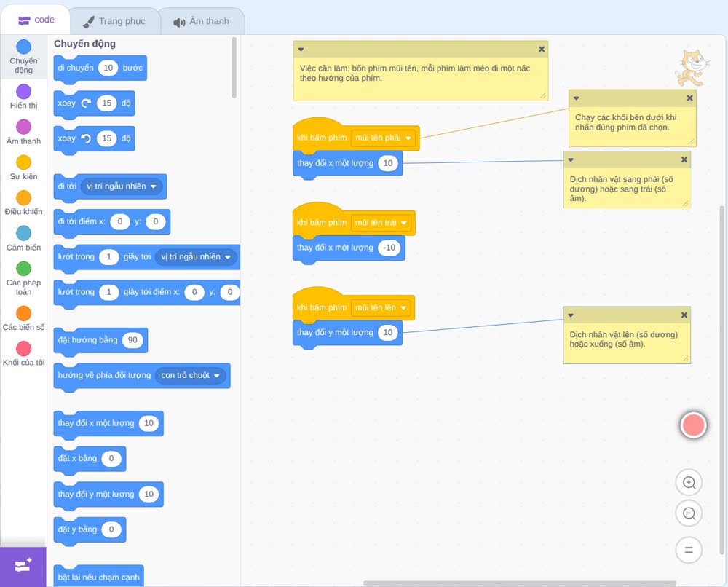728x587 pixels.
Task: Click the rotate clockwise 'xoay 15 độ' block
Action: click(x=94, y=103)
